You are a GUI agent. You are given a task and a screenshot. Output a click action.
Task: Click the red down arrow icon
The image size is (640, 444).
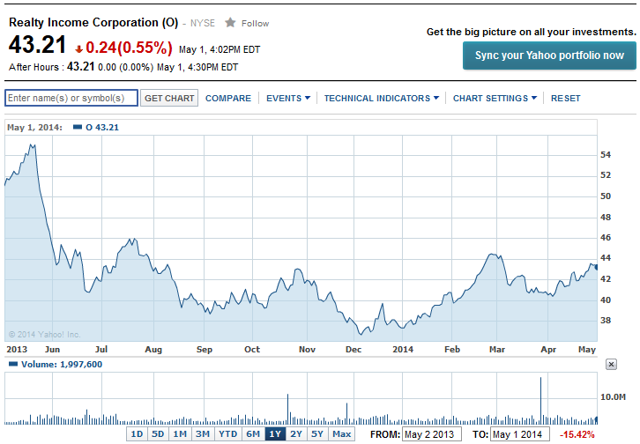click(x=79, y=49)
